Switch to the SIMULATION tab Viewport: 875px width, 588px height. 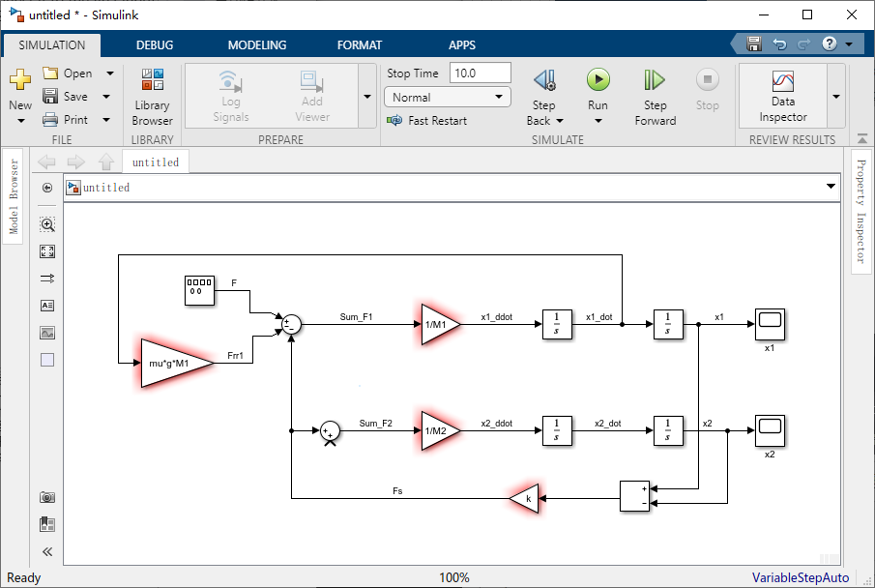coord(52,45)
